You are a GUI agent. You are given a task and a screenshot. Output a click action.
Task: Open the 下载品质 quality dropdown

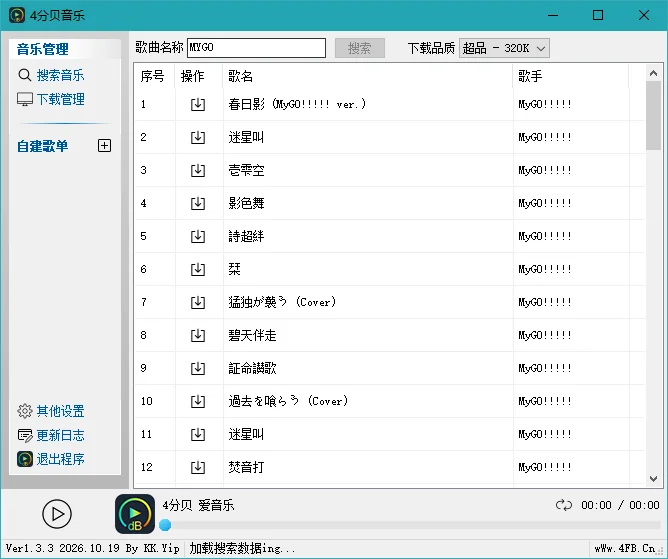coord(504,48)
